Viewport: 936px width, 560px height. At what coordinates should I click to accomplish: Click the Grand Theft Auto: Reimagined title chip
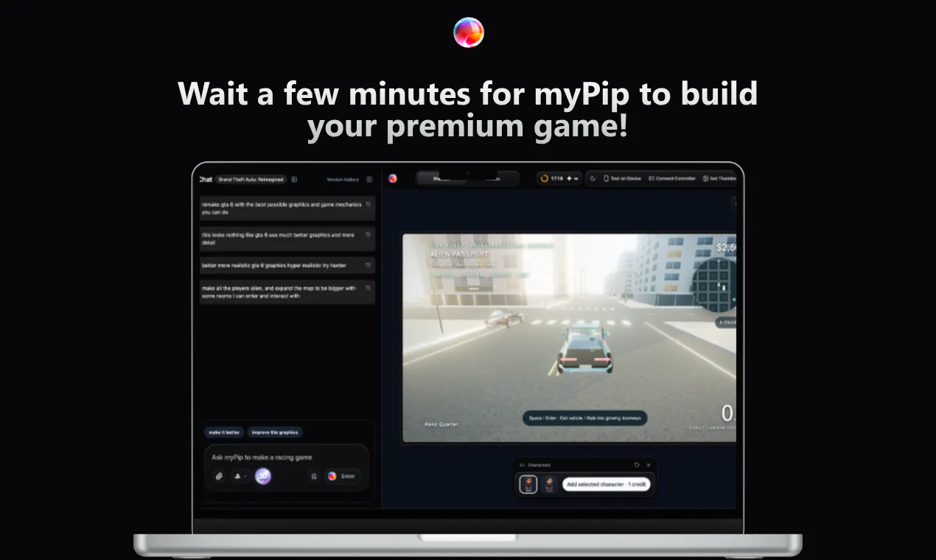pos(251,179)
